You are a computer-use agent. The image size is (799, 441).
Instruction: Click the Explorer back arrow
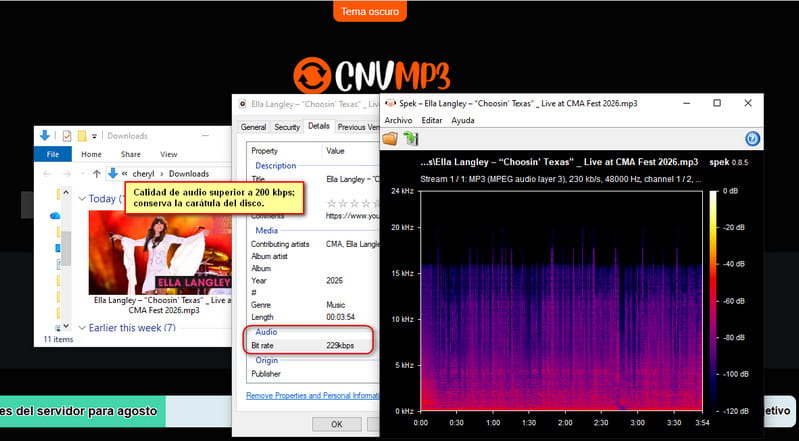[47, 174]
